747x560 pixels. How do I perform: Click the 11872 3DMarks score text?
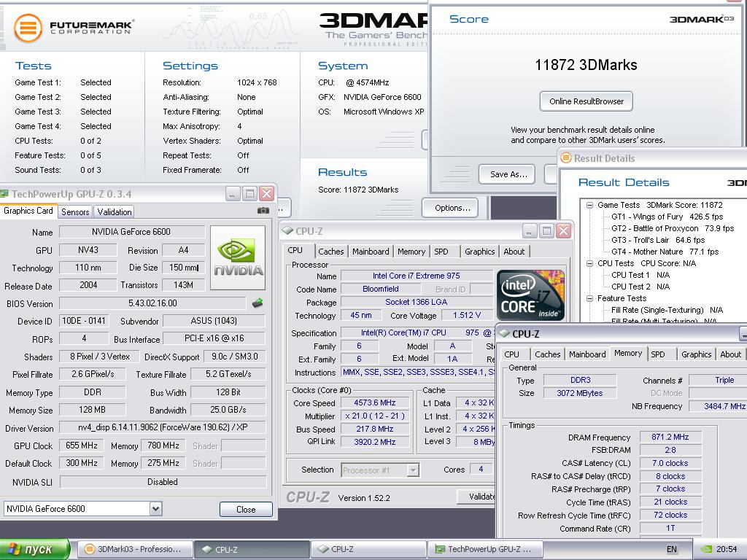[586, 65]
